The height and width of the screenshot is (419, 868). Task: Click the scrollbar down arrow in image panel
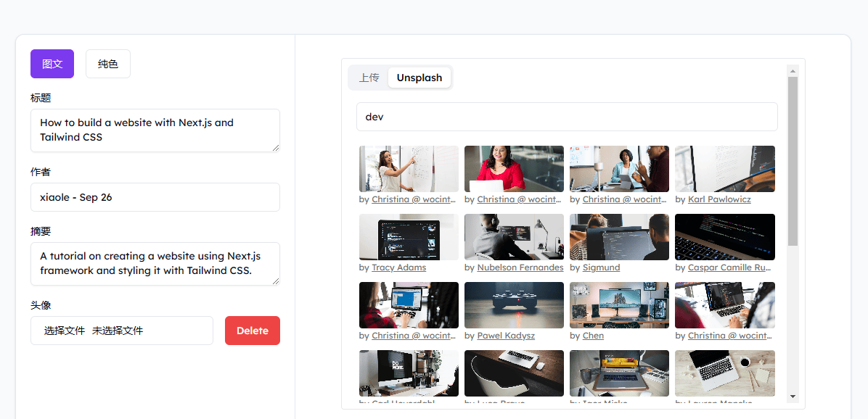point(793,397)
